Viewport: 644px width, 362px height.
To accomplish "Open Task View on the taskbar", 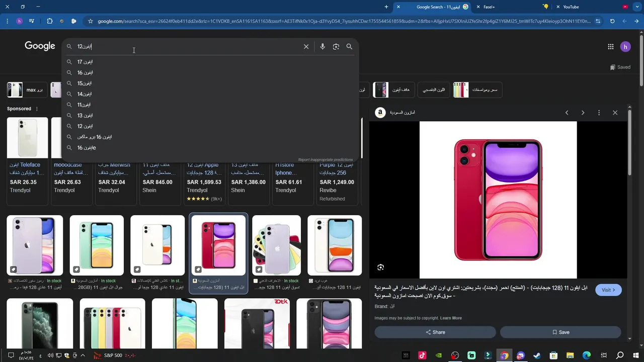I will (603, 355).
